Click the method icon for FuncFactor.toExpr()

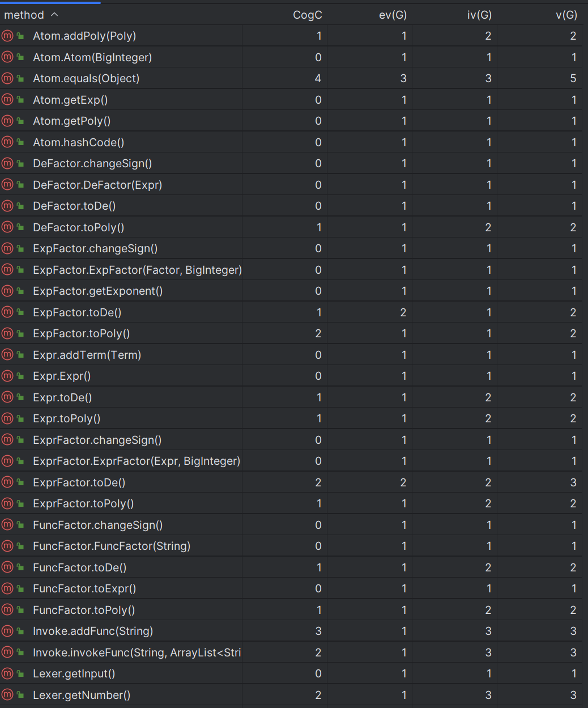[x=7, y=589]
